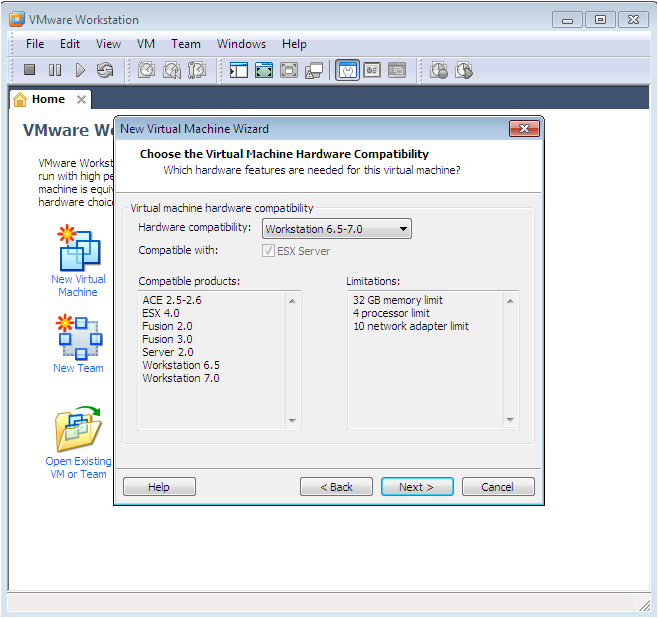The image size is (658, 618).
Task: Click the 32 GB memory limit entry
Action: (397, 300)
